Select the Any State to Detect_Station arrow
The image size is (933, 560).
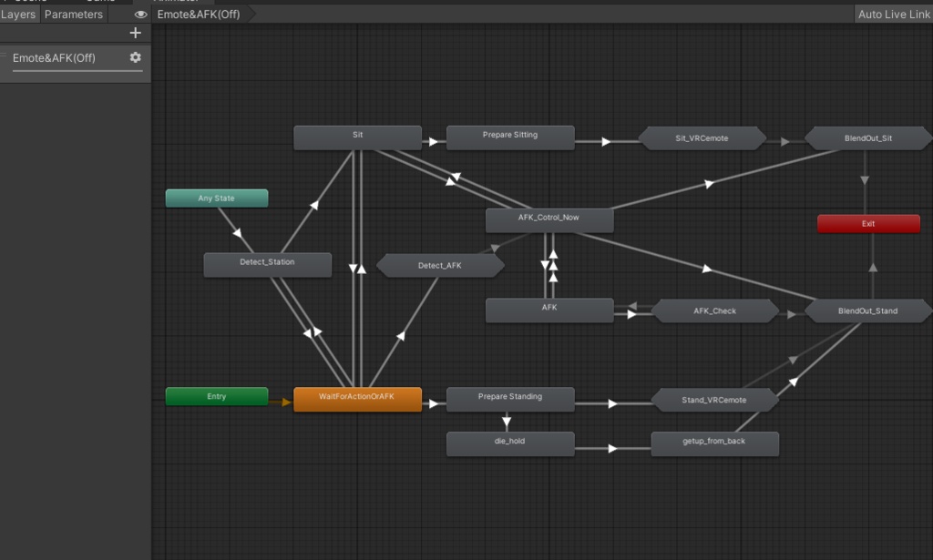point(237,232)
